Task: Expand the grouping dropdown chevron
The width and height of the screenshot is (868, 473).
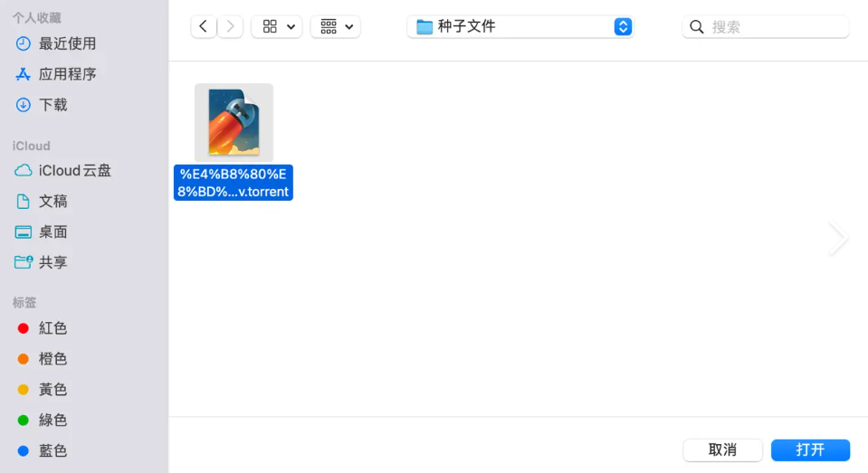Action: [x=348, y=27]
